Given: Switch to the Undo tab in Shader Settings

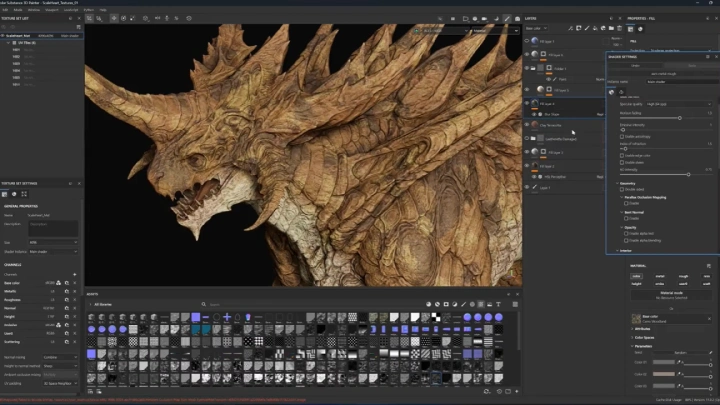Looking at the screenshot, I should (636, 66).
